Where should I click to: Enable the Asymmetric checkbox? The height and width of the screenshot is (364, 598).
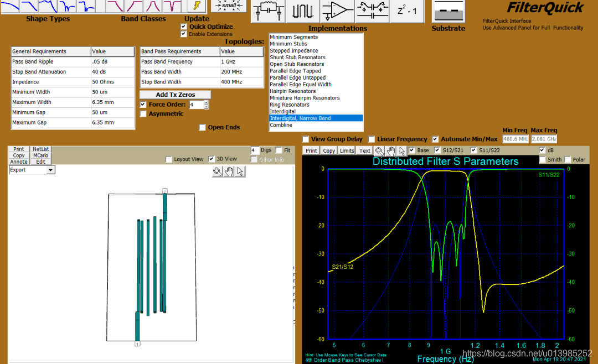143,114
